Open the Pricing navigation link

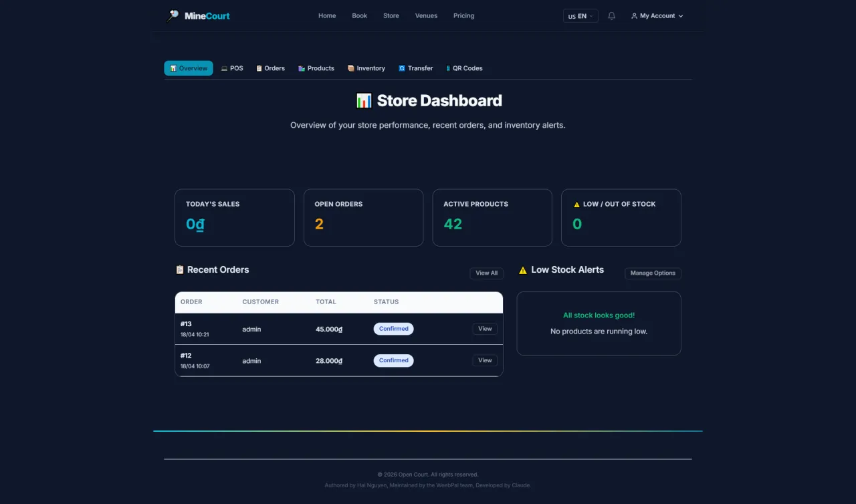click(463, 16)
